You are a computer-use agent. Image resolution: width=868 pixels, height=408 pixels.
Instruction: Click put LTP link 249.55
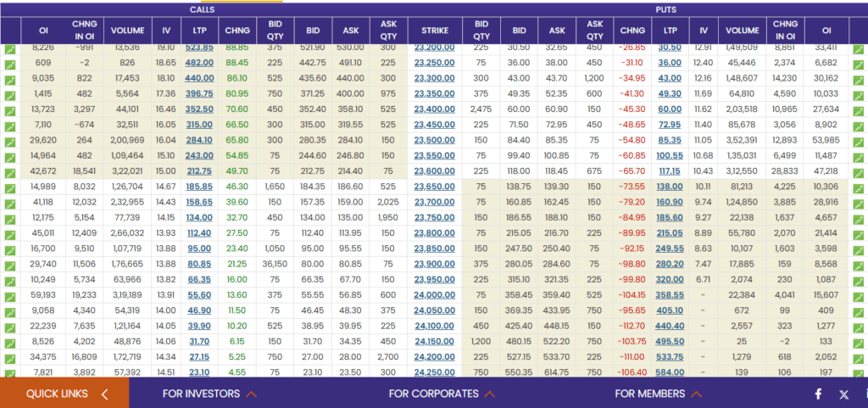(670, 249)
